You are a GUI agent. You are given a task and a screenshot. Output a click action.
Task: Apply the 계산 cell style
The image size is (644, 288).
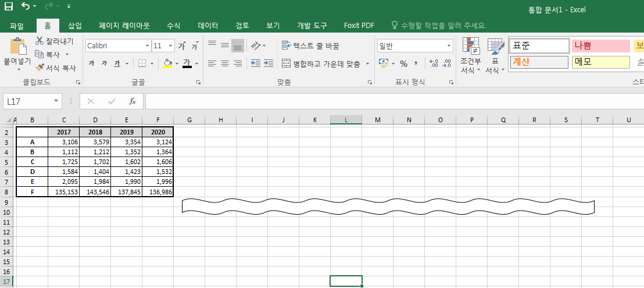click(538, 62)
